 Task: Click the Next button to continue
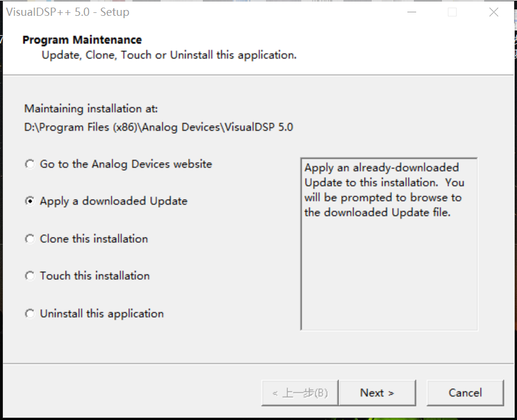[377, 392]
